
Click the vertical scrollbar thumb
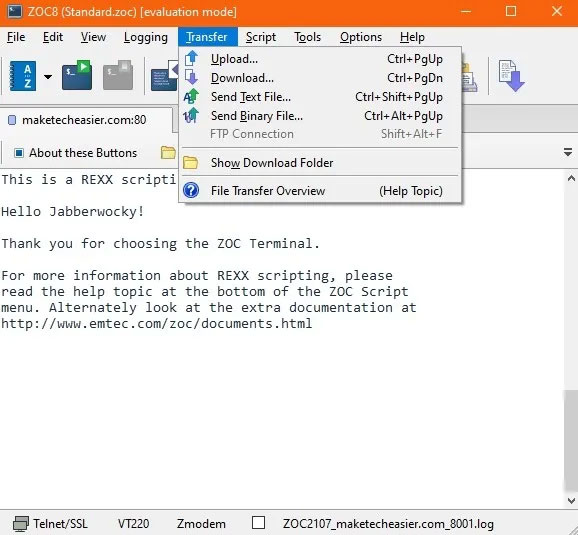(571, 440)
